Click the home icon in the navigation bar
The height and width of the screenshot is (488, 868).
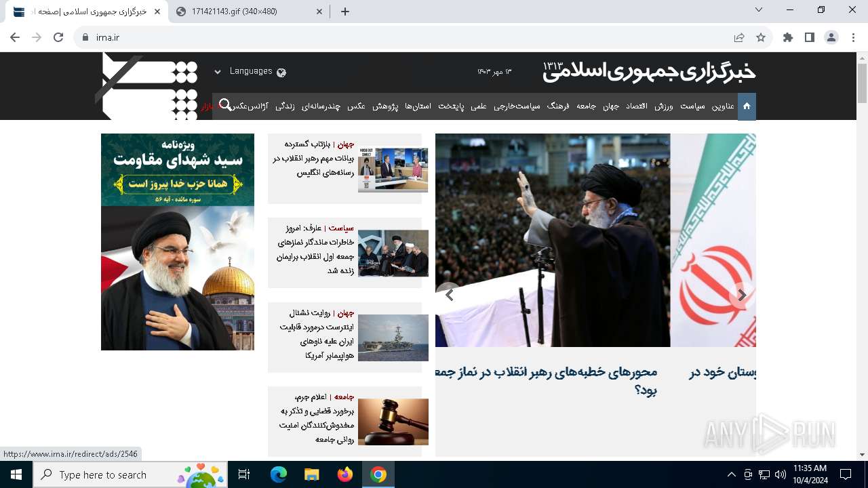tap(747, 106)
